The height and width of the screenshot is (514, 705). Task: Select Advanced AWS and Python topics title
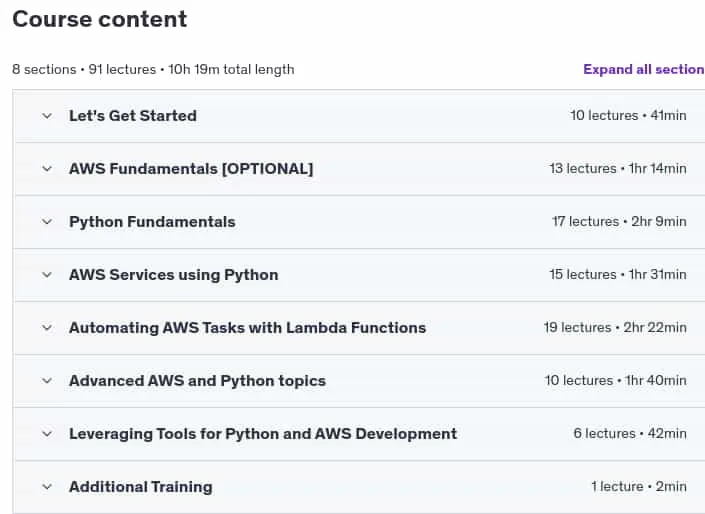197,381
